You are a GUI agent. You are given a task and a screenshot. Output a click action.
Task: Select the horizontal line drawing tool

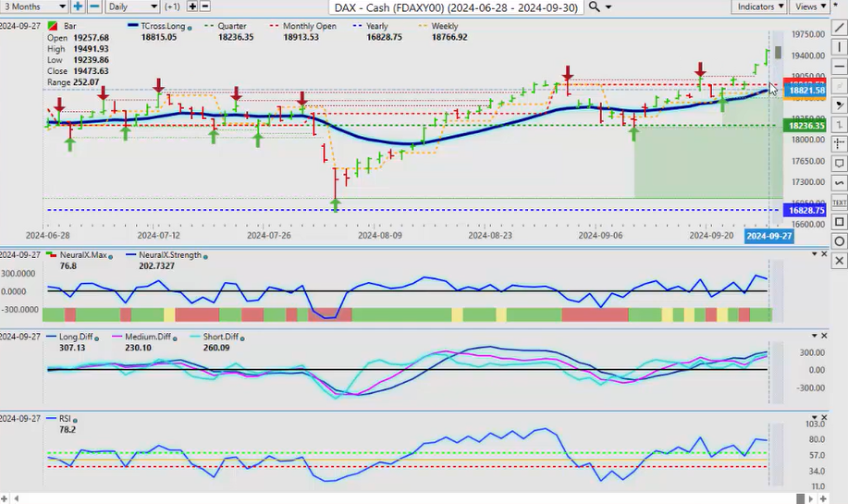coord(840,67)
